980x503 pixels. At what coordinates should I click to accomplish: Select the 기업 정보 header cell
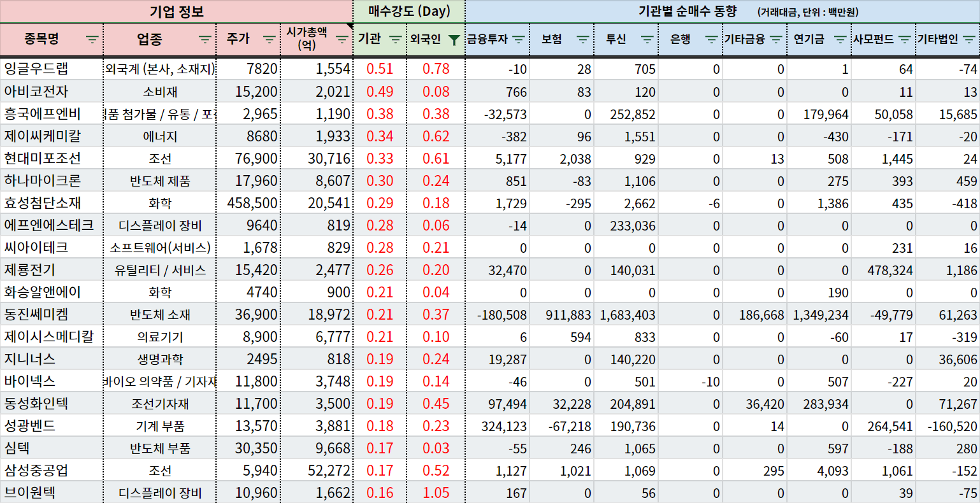click(x=177, y=11)
